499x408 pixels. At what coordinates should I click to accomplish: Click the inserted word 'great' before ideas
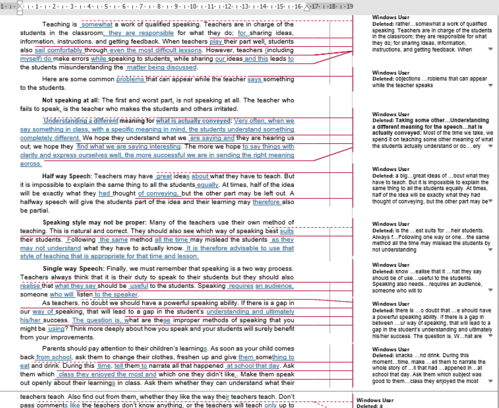tap(164, 176)
